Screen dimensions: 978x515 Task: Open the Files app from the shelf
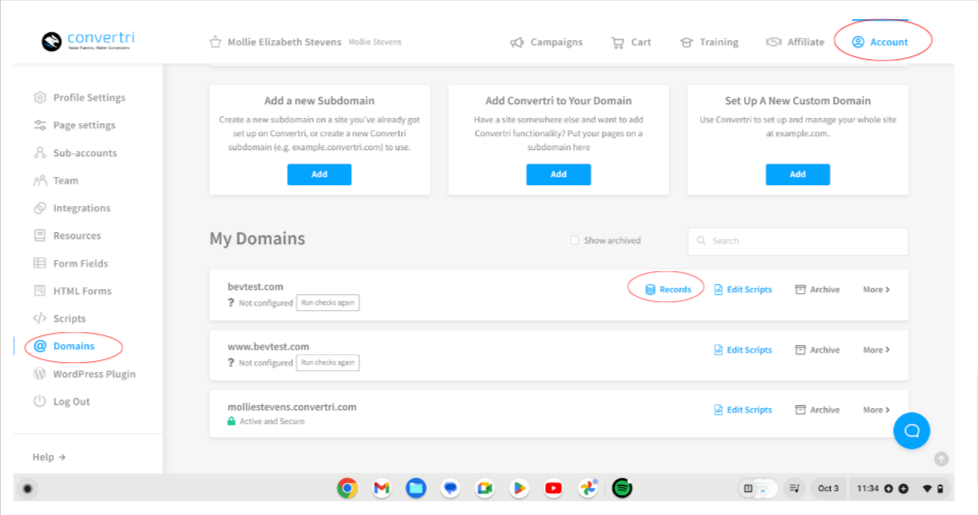[416, 488]
